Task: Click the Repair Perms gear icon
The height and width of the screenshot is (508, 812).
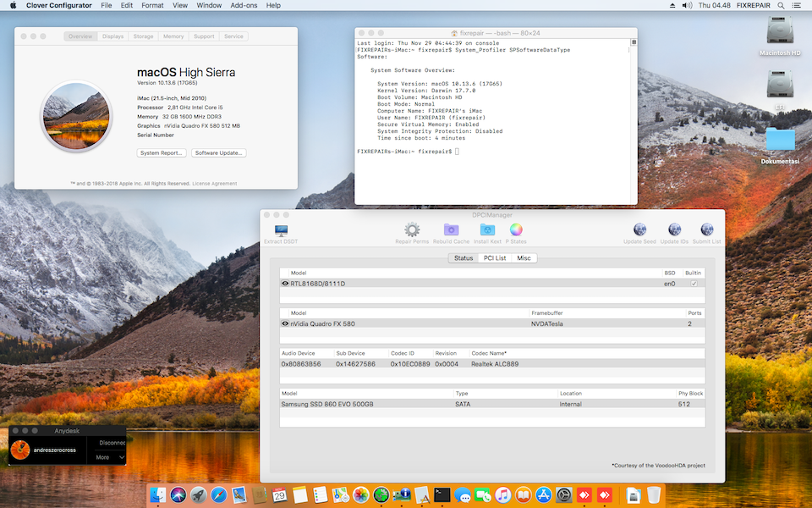Action: pos(412,229)
